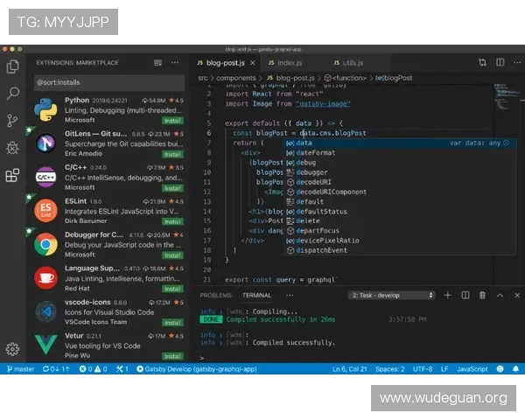The height and width of the screenshot is (420, 525).
Task: Open the terminal selector "2: Task - develop"
Action: coord(390,296)
